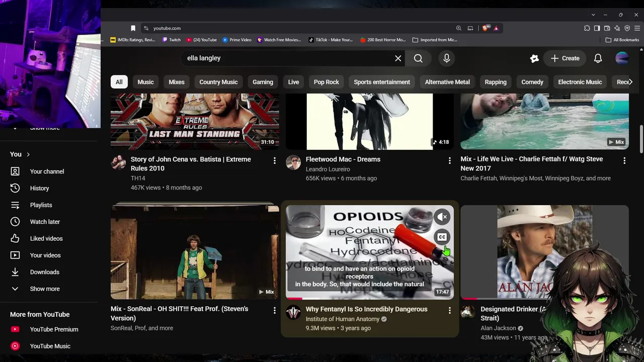Click the Fentanyl video progress bar
Screen dimensions: 644x362
tap(370, 299)
